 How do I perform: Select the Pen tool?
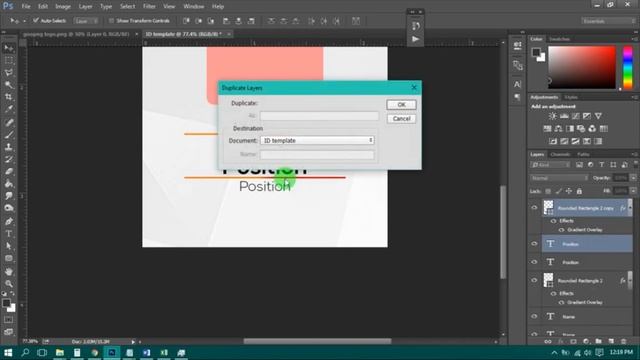coord(9,222)
